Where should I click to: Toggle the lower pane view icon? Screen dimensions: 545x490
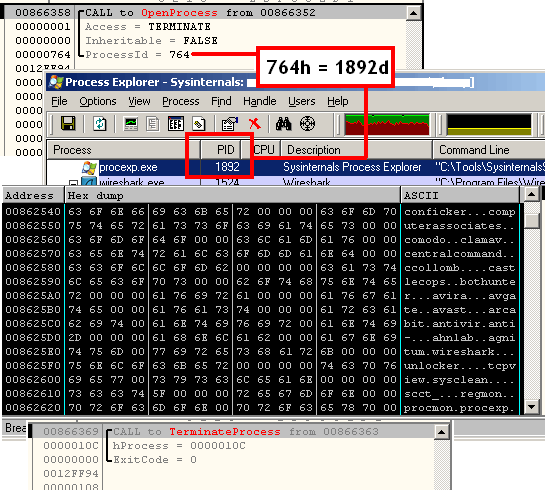point(176,124)
